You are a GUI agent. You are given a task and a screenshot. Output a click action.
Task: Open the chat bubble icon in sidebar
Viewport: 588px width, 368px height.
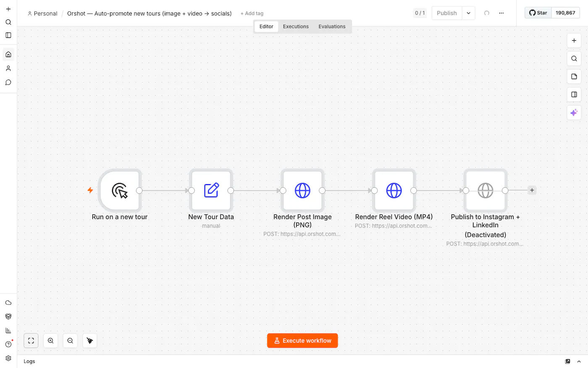(8, 82)
